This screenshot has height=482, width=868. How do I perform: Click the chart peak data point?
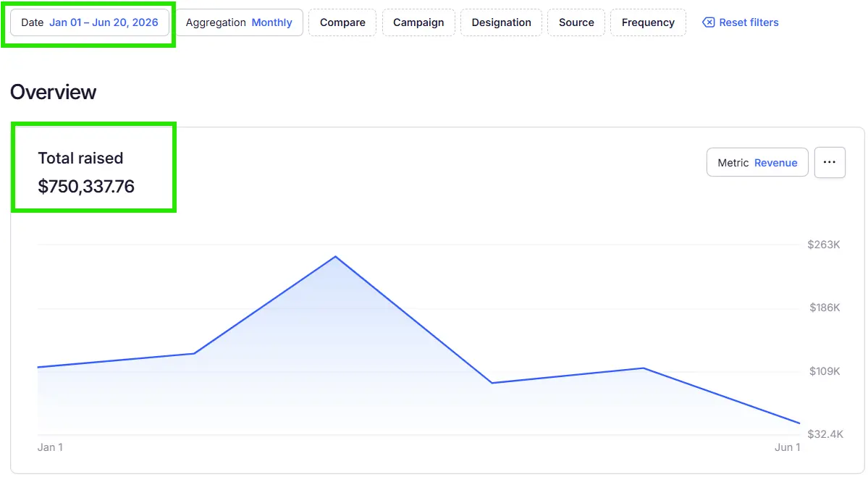click(x=335, y=257)
